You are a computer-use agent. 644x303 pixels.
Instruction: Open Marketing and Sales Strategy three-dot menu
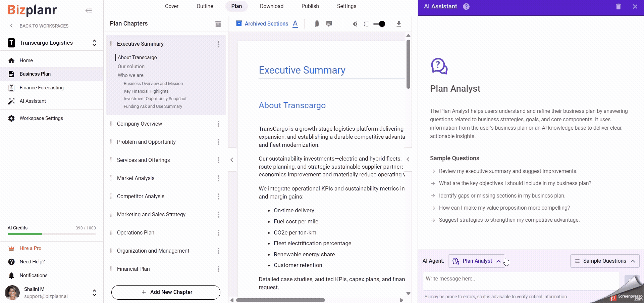point(218,215)
